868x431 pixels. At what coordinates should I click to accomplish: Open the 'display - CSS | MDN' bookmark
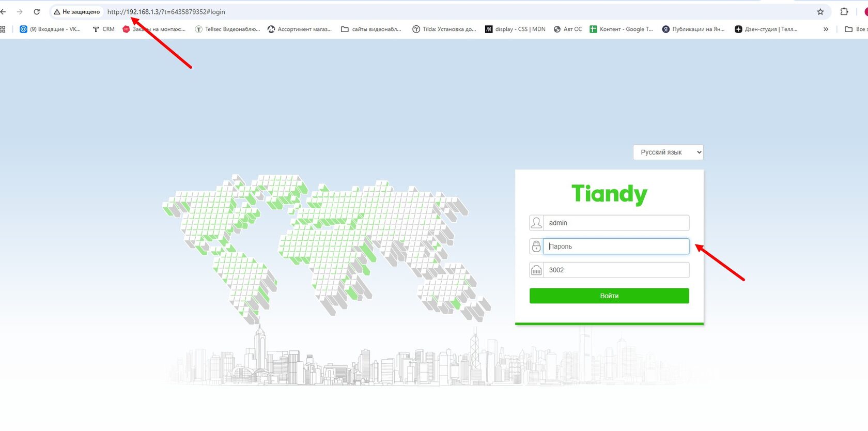pos(515,29)
